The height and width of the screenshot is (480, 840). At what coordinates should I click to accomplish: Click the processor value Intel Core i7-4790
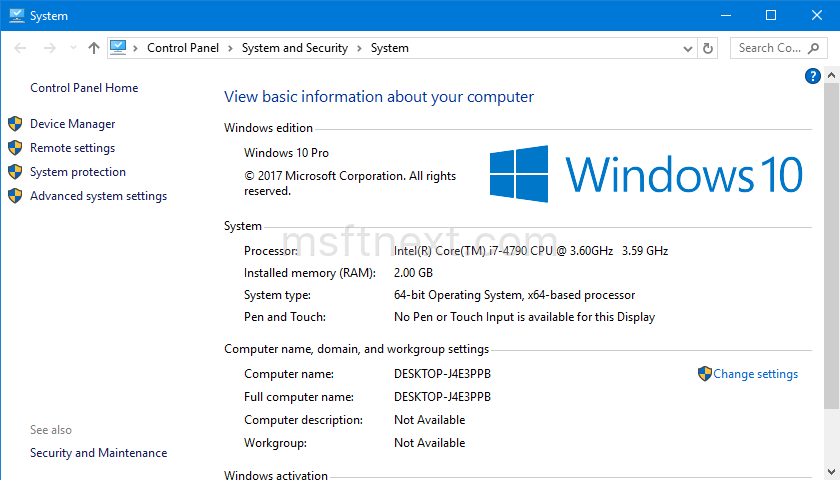click(530, 251)
